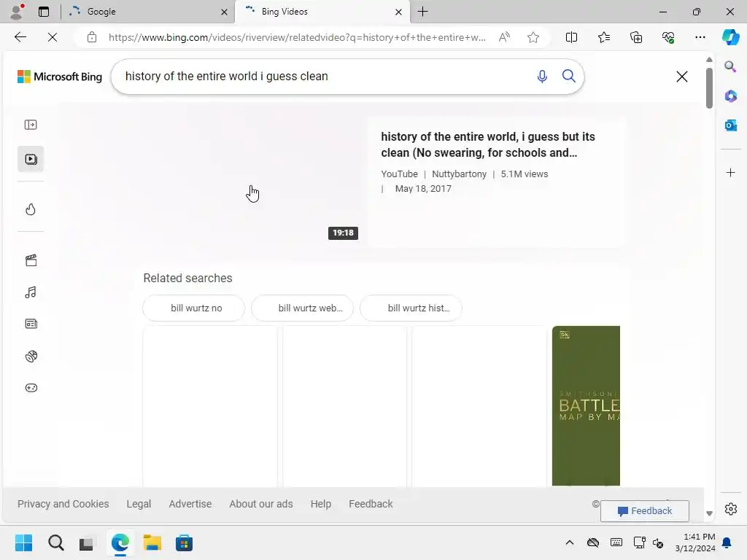Open the News sidebar icon

tap(31, 324)
